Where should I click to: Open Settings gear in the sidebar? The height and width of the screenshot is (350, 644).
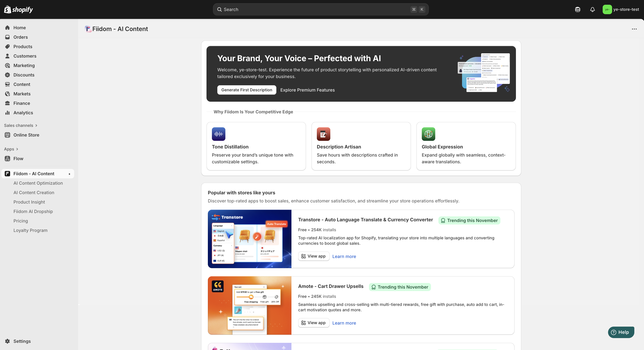click(x=7, y=341)
